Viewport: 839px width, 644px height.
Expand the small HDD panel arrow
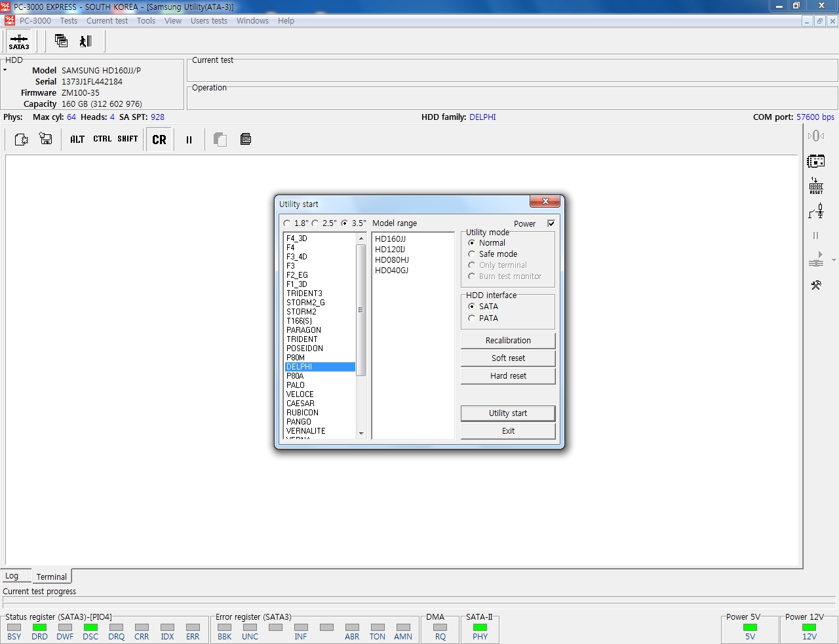[5, 69]
